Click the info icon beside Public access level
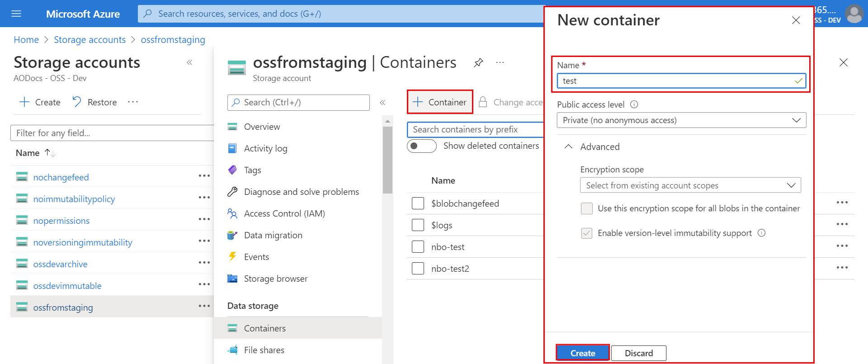The image size is (868, 364). 634,104
